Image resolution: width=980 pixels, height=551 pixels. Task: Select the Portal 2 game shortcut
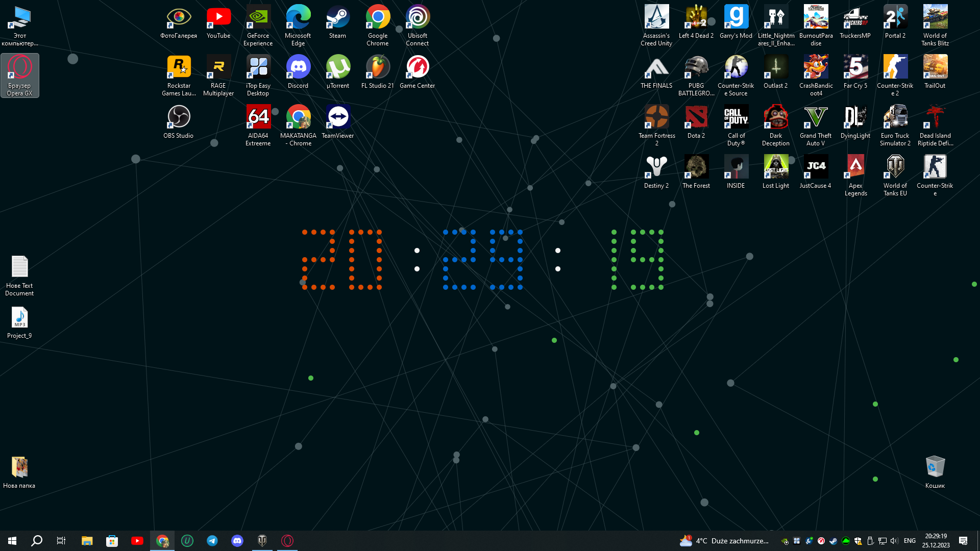(895, 17)
